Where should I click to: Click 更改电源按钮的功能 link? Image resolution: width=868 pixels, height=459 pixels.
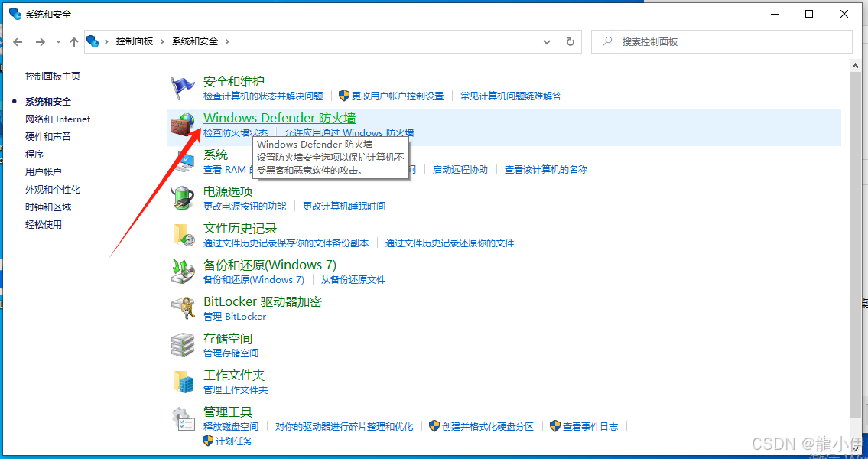click(245, 207)
